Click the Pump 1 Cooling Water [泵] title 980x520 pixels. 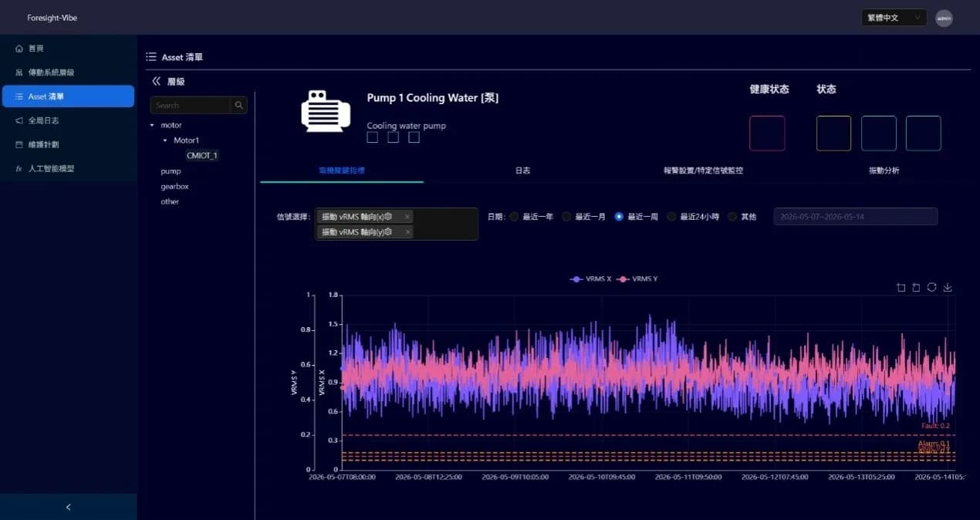click(x=433, y=98)
